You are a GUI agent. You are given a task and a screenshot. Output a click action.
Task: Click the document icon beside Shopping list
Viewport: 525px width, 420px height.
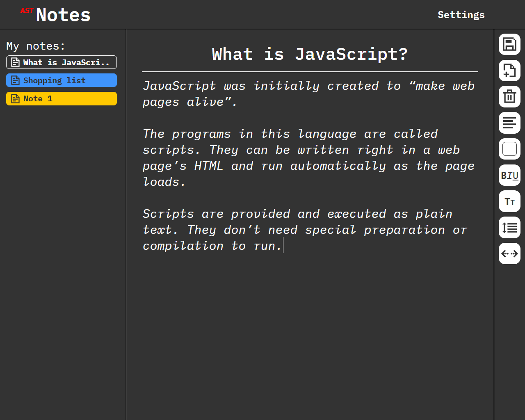click(x=15, y=80)
